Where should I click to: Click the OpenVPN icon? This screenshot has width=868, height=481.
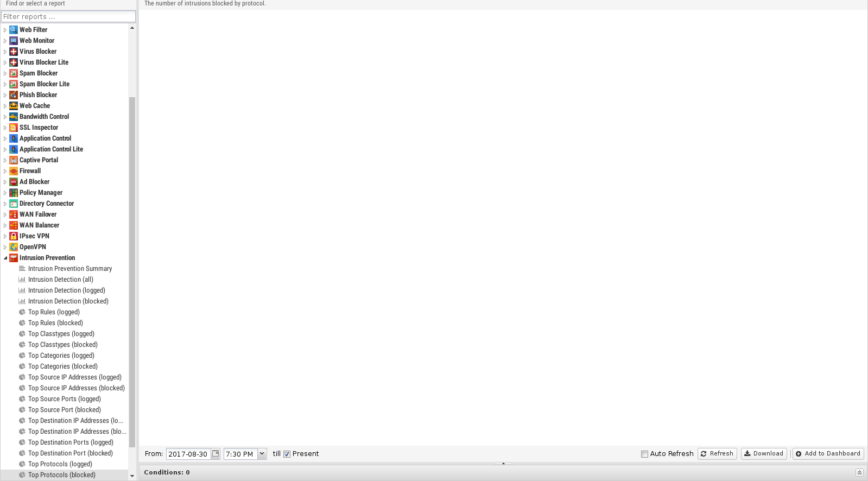(x=14, y=247)
